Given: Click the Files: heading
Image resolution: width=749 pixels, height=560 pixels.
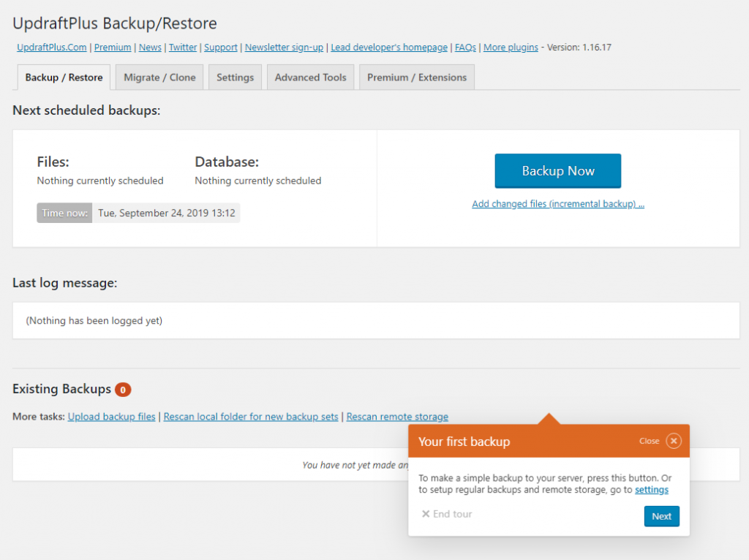Looking at the screenshot, I should pyautogui.click(x=53, y=162).
